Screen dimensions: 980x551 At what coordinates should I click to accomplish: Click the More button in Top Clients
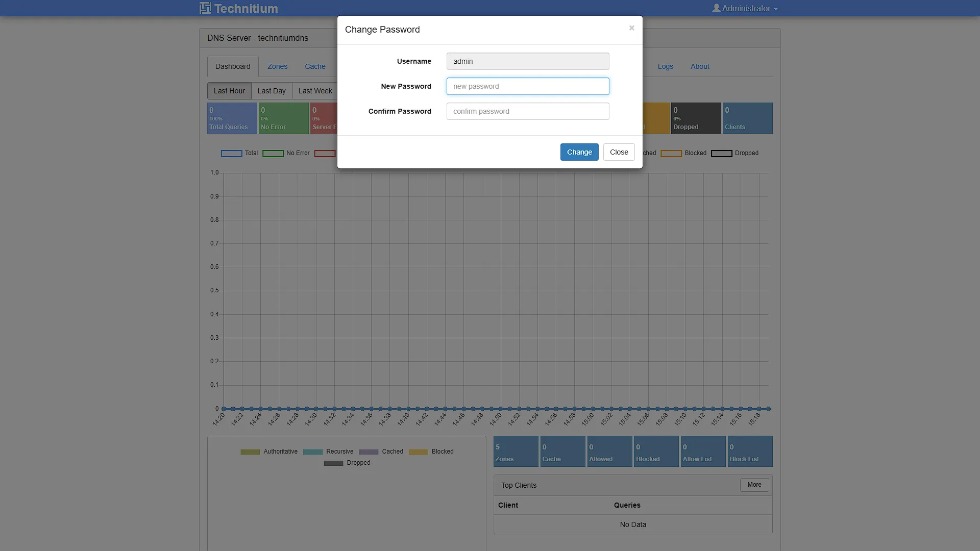pos(754,485)
